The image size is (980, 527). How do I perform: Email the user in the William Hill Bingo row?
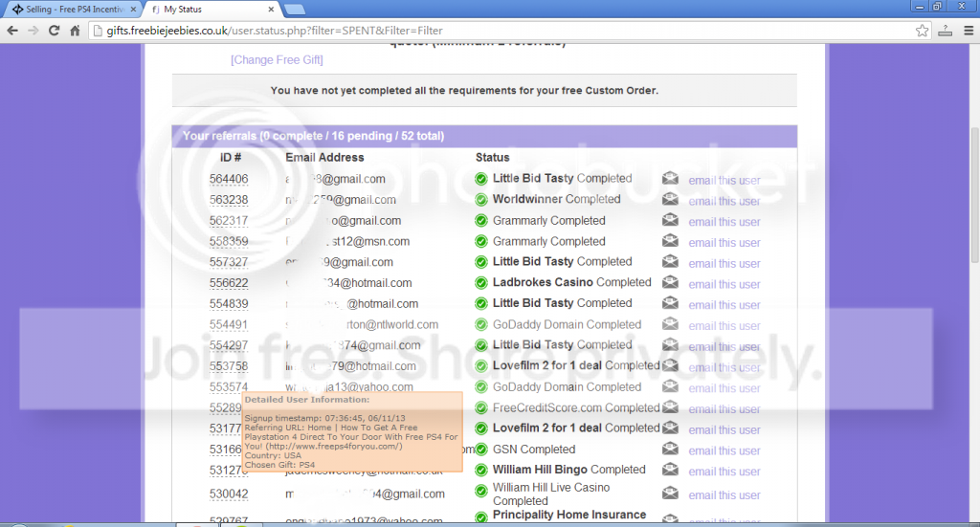pyautogui.click(x=724, y=472)
